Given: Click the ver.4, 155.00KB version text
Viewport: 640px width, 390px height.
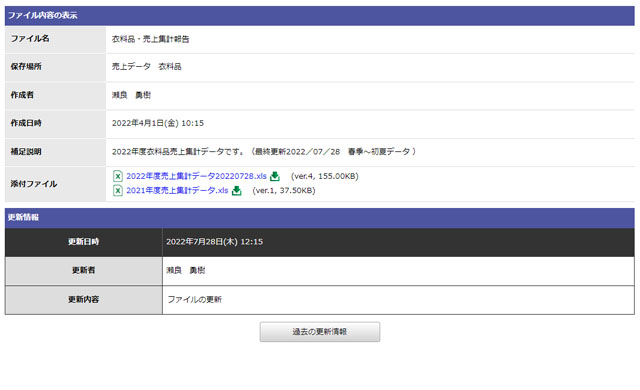Looking at the screenshot, I should 324,176.
